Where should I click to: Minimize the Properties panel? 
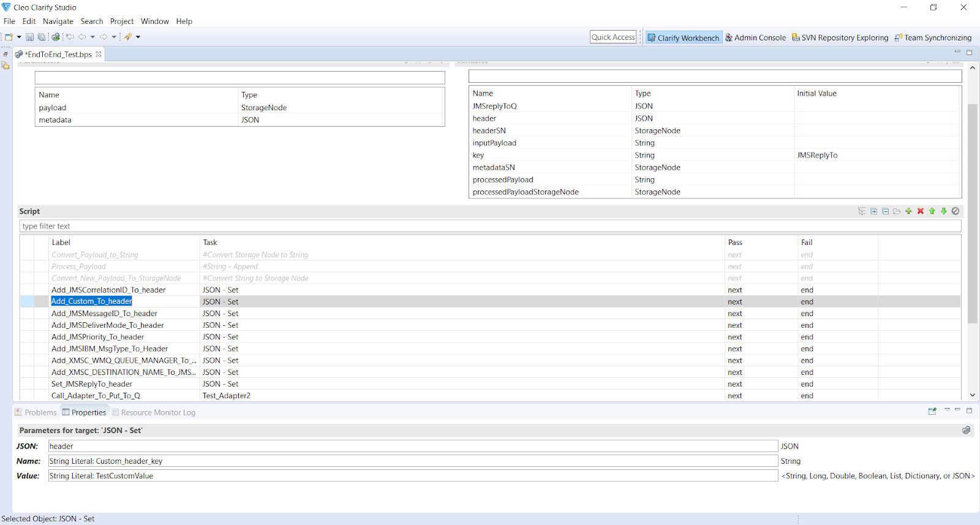(957, 410)
